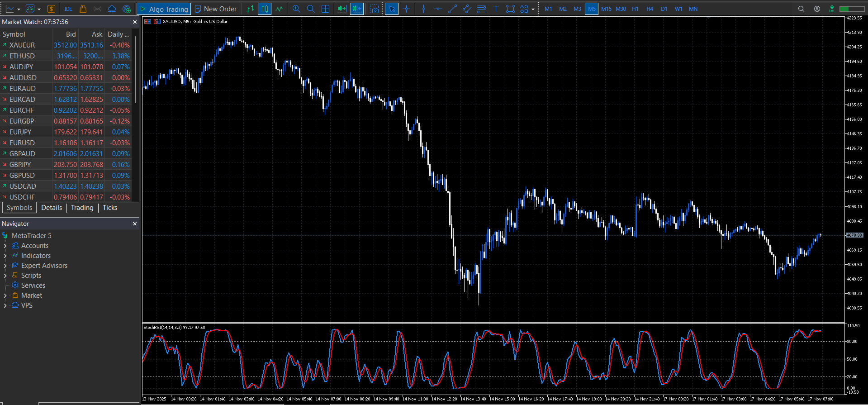868x405 pixels.
Task: Sort Market Watch by Ask header
Action: tap(92, 34)
